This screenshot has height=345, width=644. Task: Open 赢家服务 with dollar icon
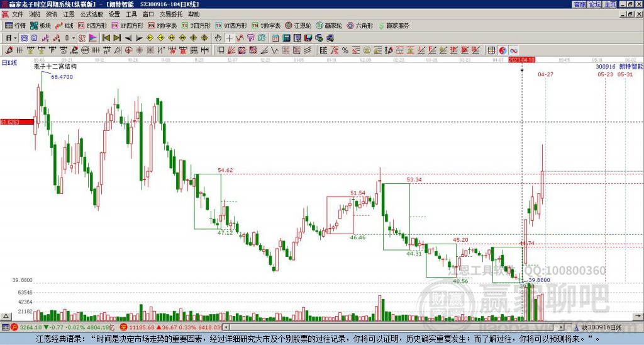click(x=394, y=25)
